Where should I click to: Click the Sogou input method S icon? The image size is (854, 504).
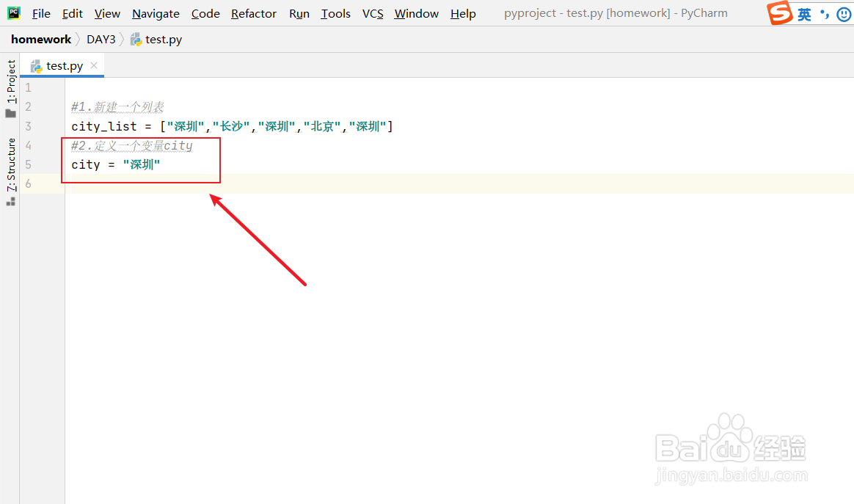point(779,12)
